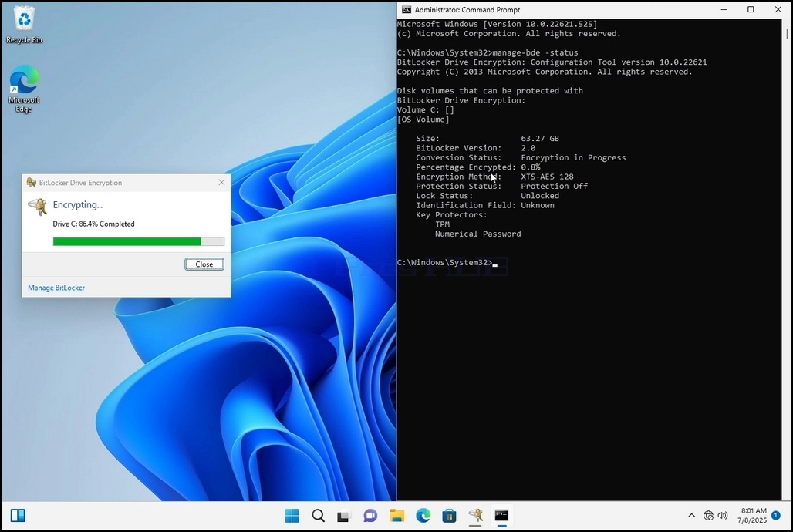793x532 pixels.
Task: Open notification badge in tray
Action: [x=776, y=515]
